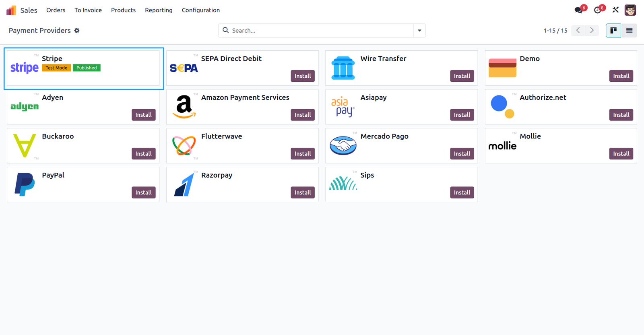Expand the search options dropdown arrow
This screenshot has height=335, width=644.
point(419,31)
